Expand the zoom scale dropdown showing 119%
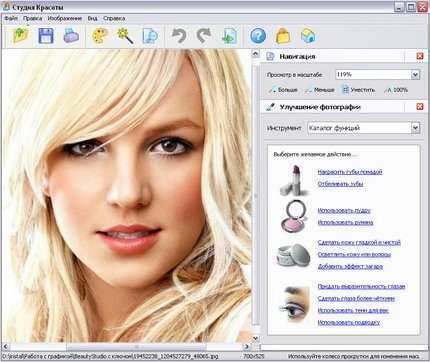430x362 pixels. coord(415,75)
